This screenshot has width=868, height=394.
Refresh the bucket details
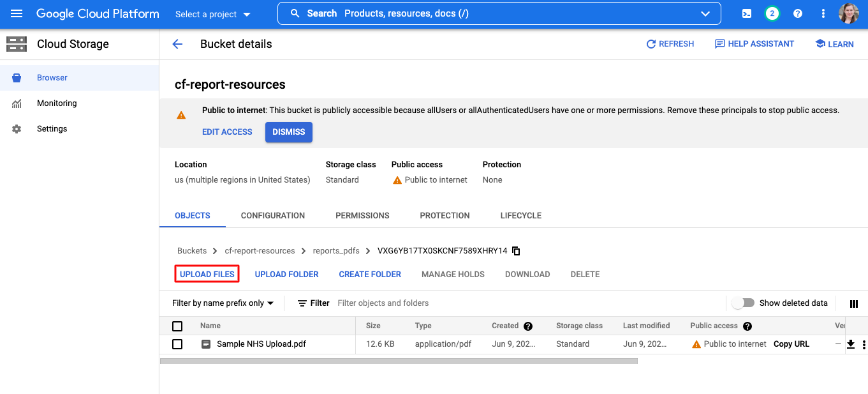(670, 44)
